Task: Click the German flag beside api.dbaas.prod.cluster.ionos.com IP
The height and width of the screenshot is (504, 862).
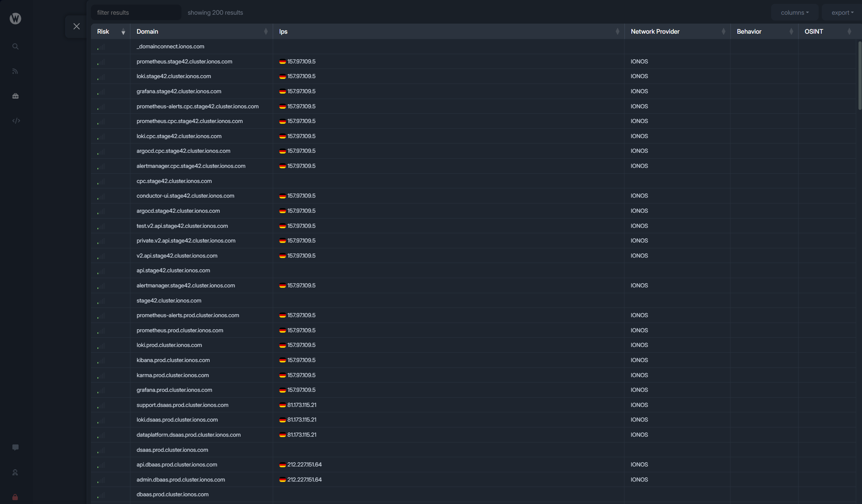Action: (x=282, y=465)
